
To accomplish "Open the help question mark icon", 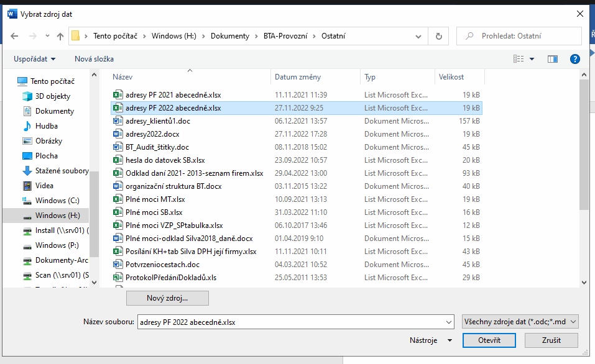I will pos(575,59).
